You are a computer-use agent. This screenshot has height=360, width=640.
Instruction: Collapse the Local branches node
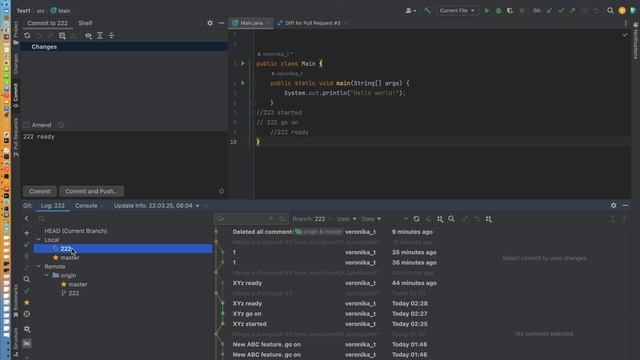39,240
